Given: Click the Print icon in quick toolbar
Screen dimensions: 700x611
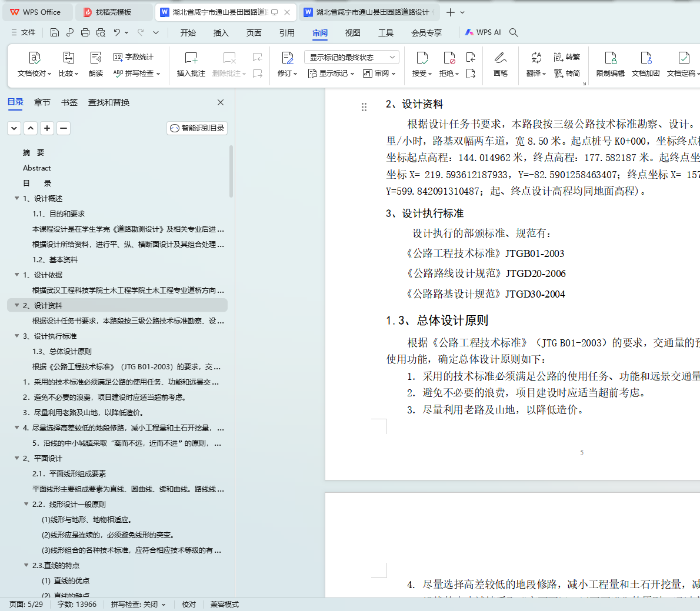Looking at the screenshot, I should tap(85, 32).
